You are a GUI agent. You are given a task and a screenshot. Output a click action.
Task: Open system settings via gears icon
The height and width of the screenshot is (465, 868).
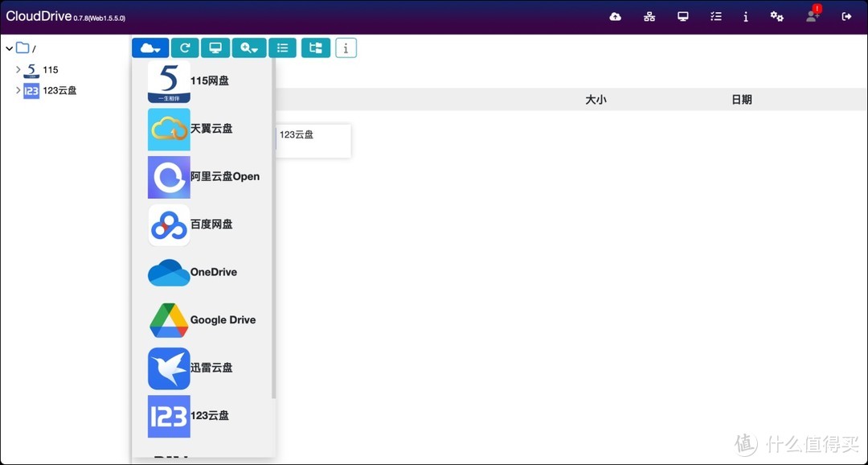click(776, 15)
